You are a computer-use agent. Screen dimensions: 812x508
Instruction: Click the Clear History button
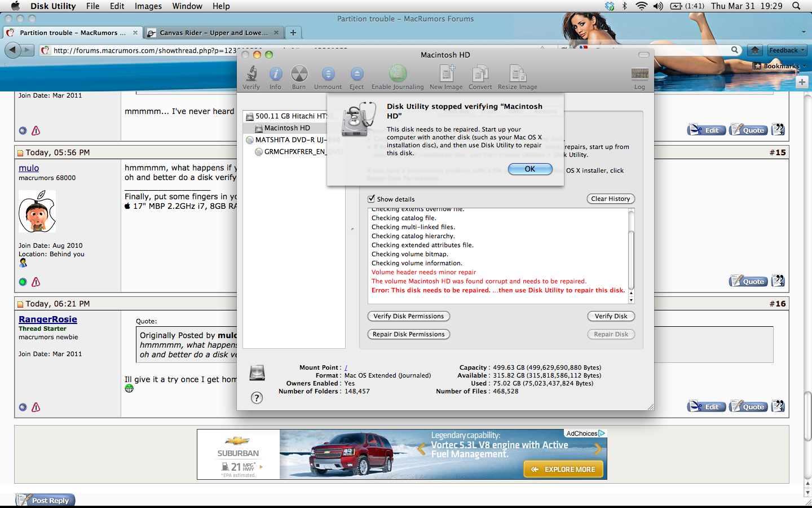tap(611, 199)
